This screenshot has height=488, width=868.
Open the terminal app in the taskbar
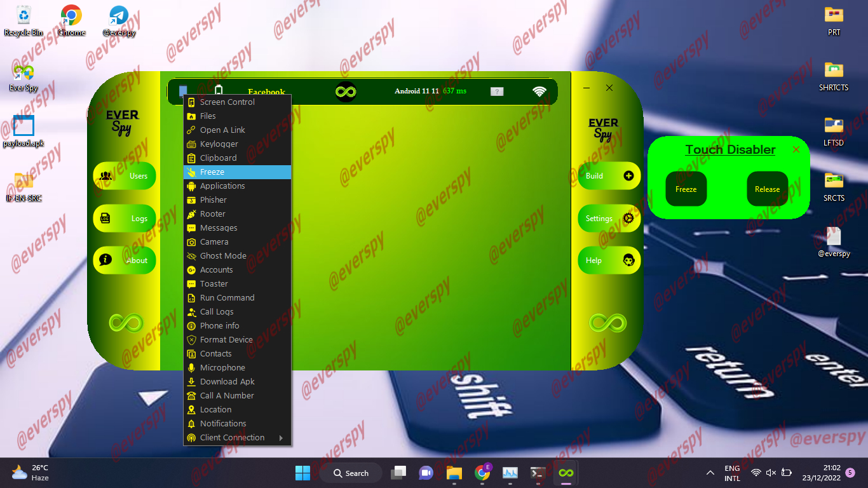[538, 473]
